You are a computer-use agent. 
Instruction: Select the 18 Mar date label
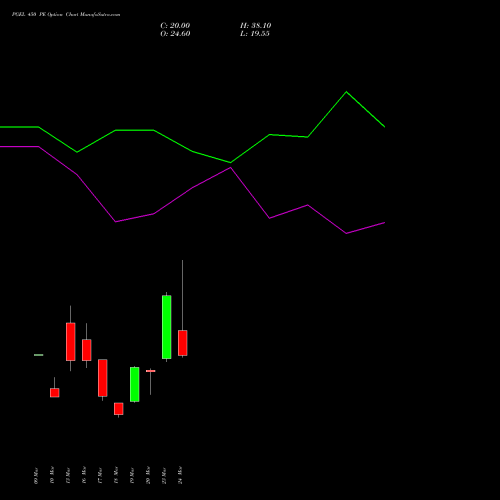116,475
